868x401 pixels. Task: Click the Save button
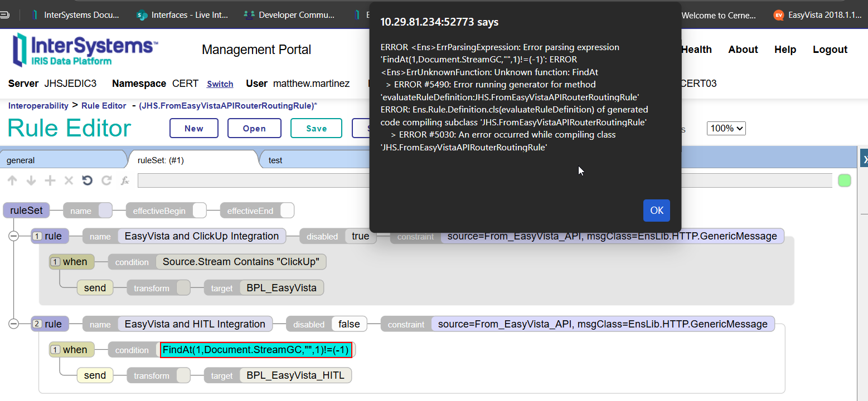click(x=316, y=128)
